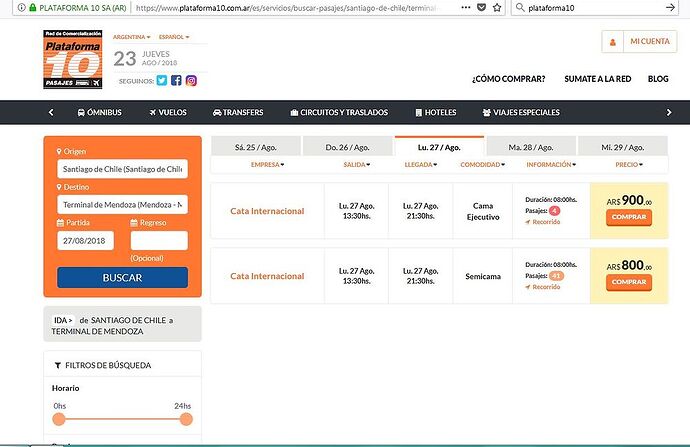Click the Regreso date field

click(159, 241)
